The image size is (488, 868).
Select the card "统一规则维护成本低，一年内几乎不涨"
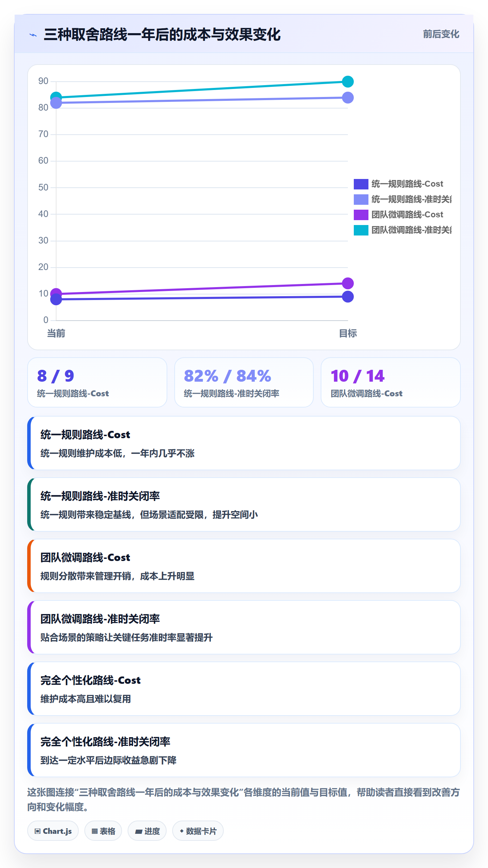[244, 443]
